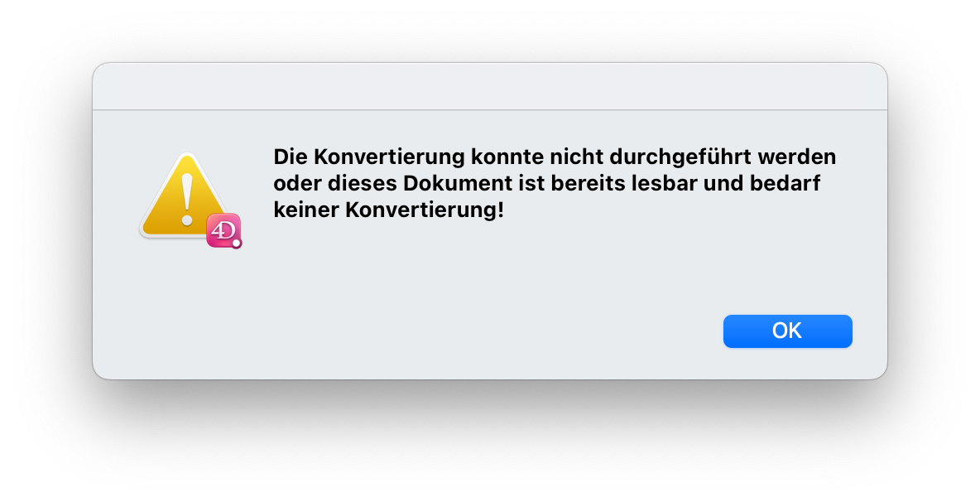The image size is (980, 502).
Task: Click the small white dot on 4D badge
Action: click(x=236, y=244)
